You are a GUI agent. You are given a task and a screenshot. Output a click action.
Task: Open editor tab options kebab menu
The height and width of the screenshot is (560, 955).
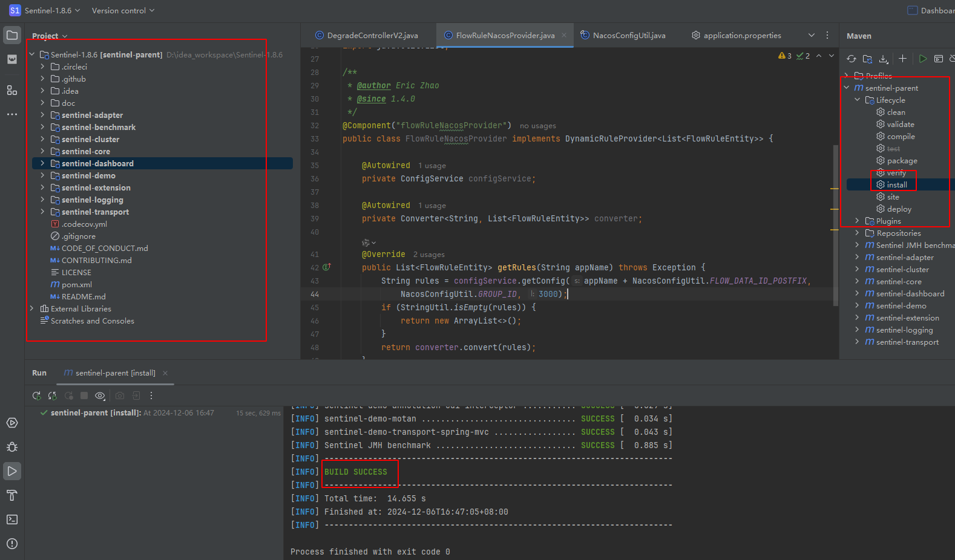(827, 35)
